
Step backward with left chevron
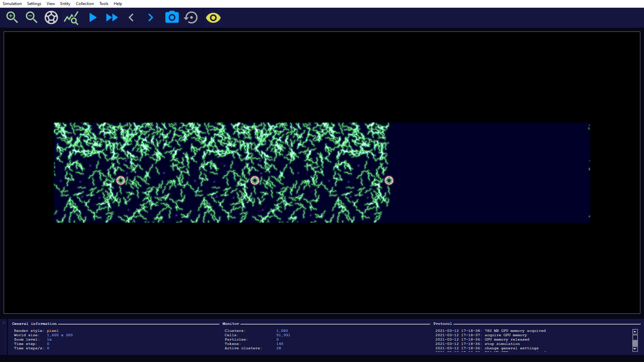131,17
